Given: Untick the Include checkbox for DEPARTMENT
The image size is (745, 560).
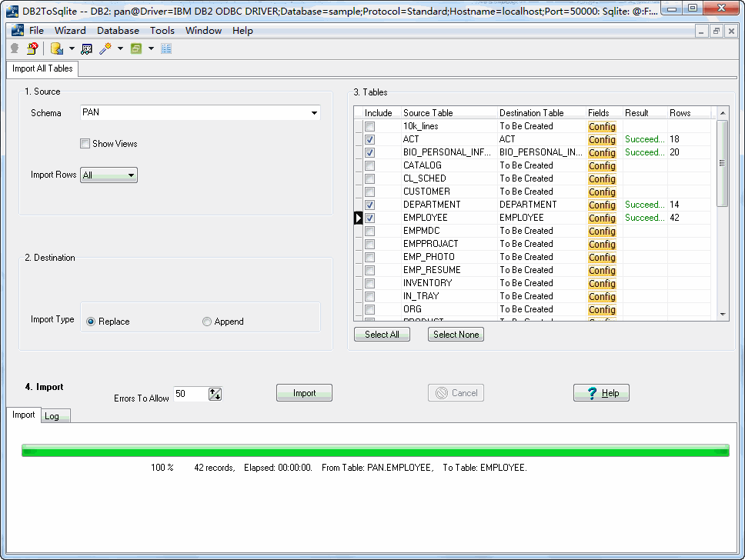Looking at the screenshot, I should (369, 205).
